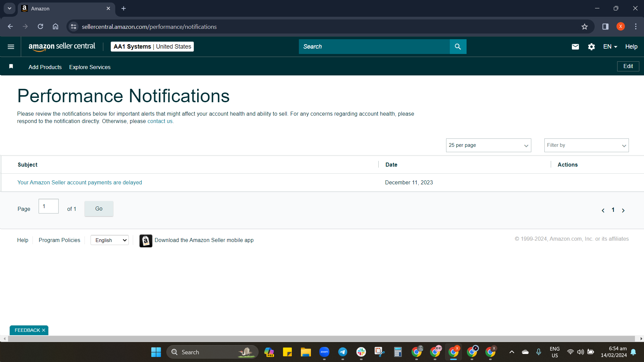Open the Seller Central hamburger menu
Viewport: 644px width, 362px height.
tap(11, 47)
